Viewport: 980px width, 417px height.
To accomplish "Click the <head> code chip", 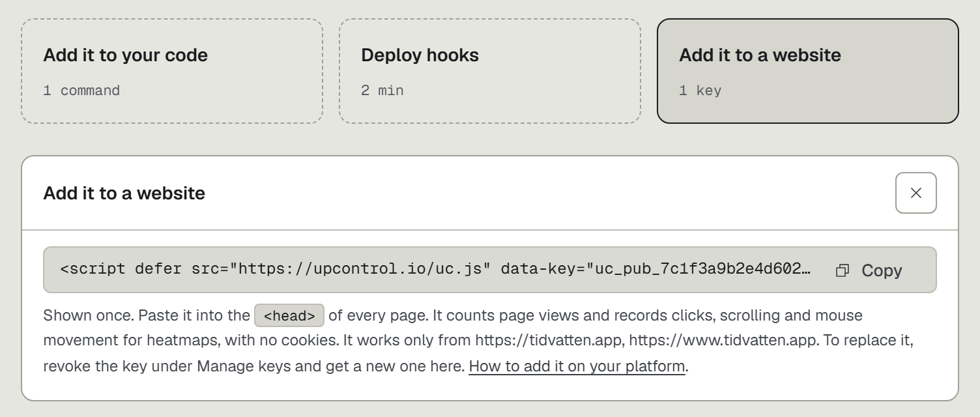I will (289, 316).
